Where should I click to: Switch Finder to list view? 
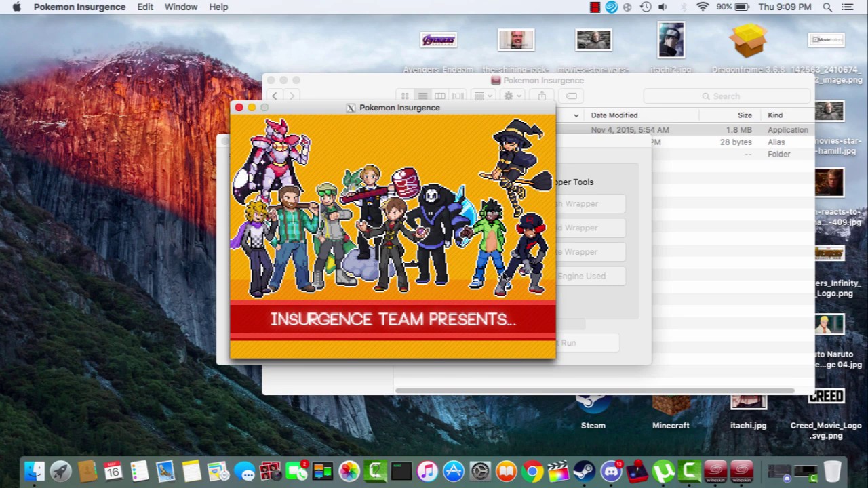[422, 96]
